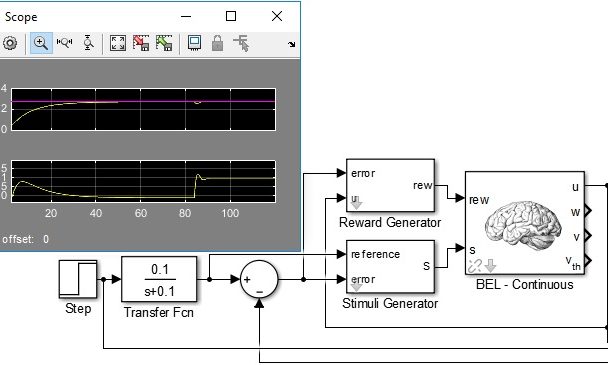The height and width of the screenshot is (365, 608).
Task: Click the library link icon on BEL block
Action: (475, 266)
